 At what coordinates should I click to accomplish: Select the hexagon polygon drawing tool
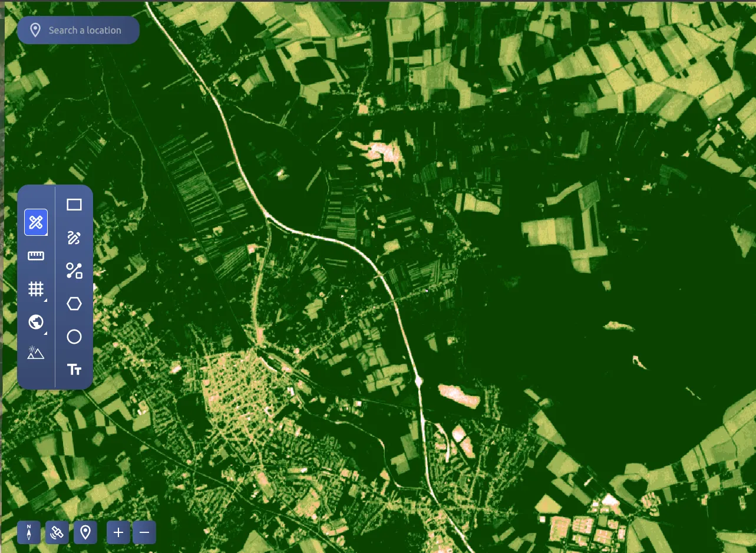point(74,304)
